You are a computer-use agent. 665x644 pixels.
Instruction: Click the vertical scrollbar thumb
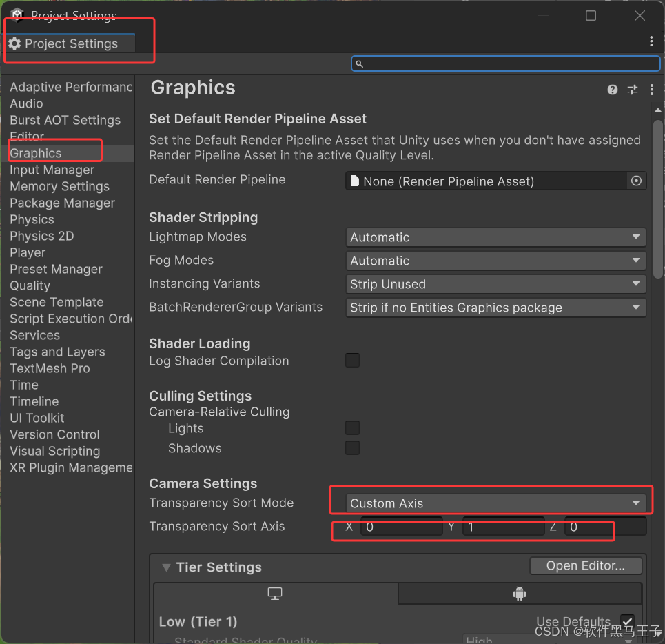658,199
